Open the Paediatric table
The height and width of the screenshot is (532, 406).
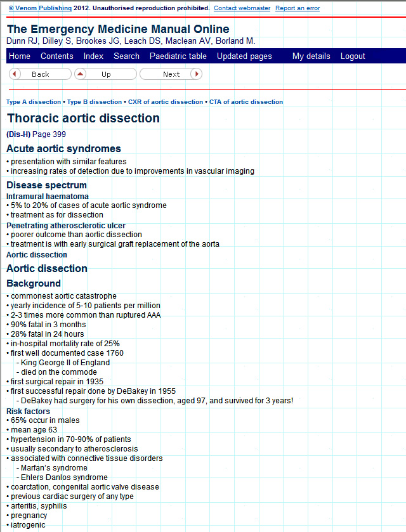pos(178,56)
